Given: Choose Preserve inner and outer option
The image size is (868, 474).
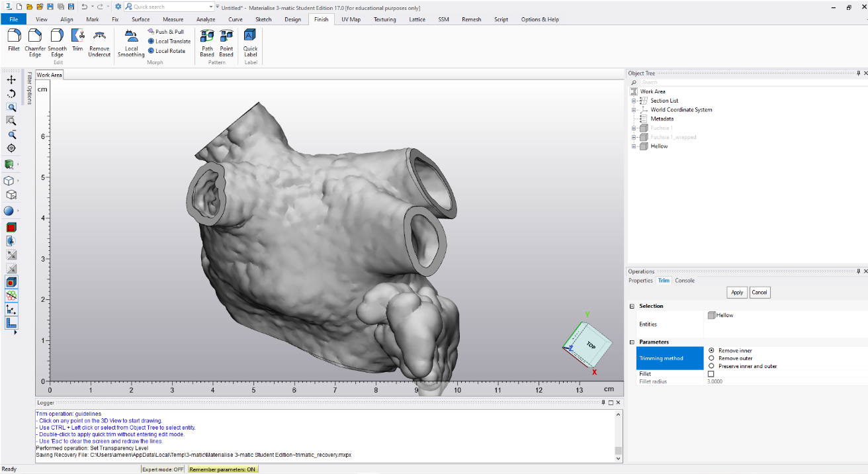Looking at the screenshot, I should click(x=711, y=366).
